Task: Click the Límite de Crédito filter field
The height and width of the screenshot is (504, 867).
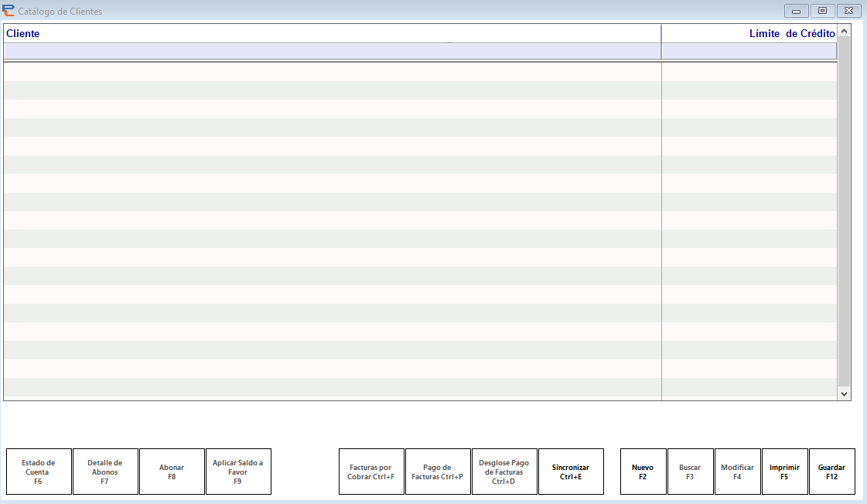Action: pos(749,51)
